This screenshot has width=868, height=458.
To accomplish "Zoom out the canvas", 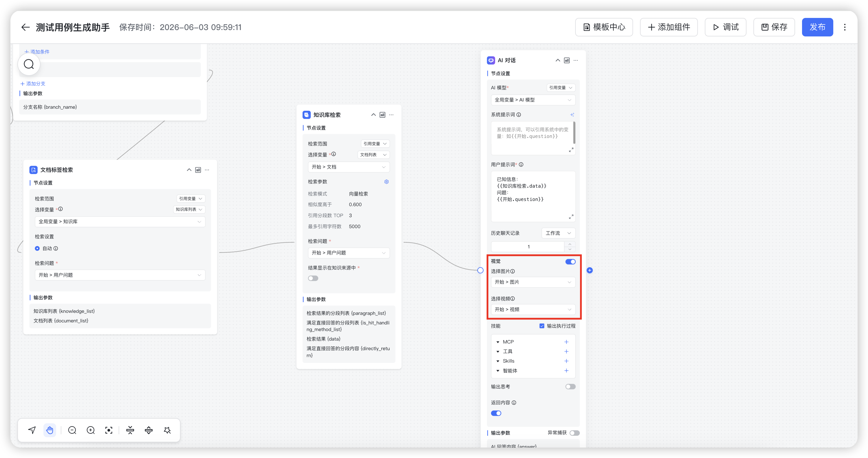I will pyautogui.click(x=72, y=430).
